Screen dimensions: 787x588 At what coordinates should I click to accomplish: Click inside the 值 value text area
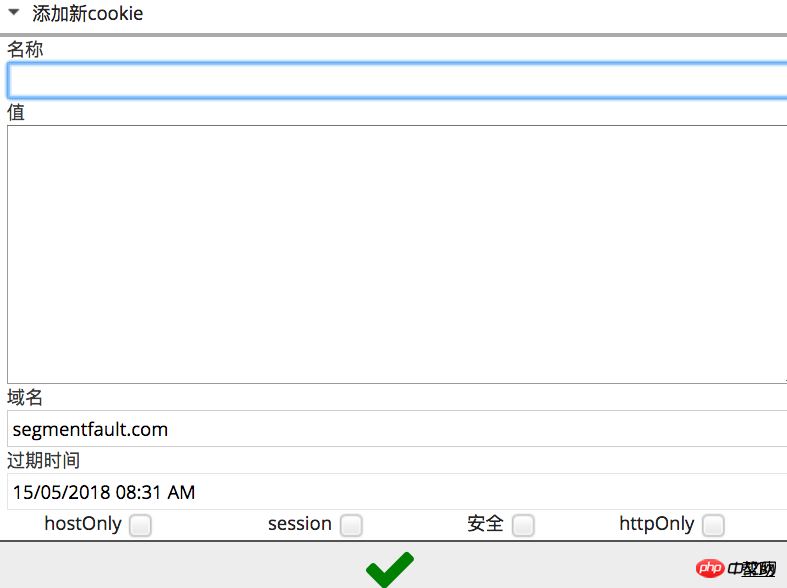pos(397,254)
